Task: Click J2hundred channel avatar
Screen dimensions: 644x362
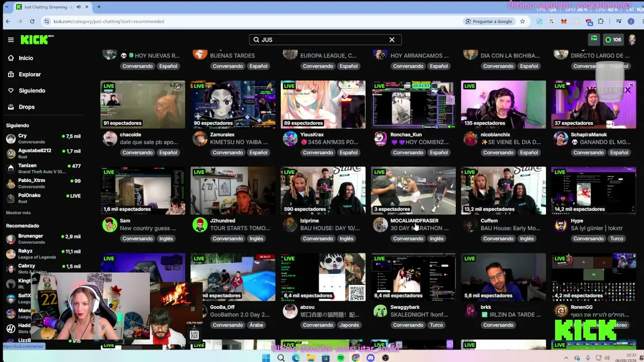Action: [200, 225]
